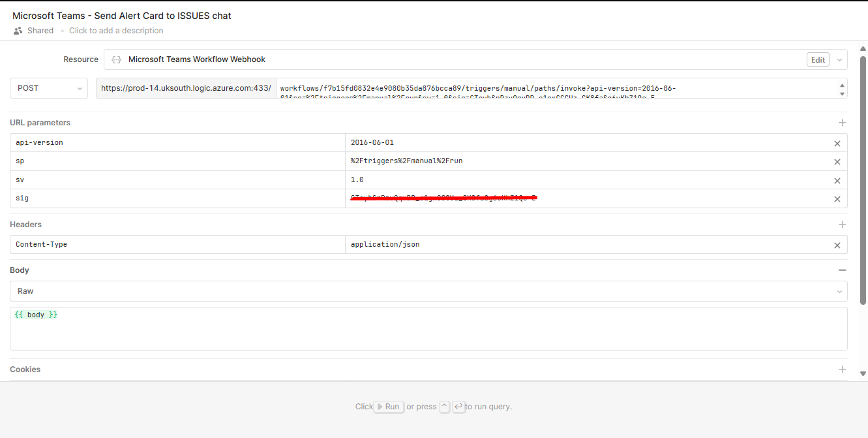Remove the sig parameter row

click(837, 199)
